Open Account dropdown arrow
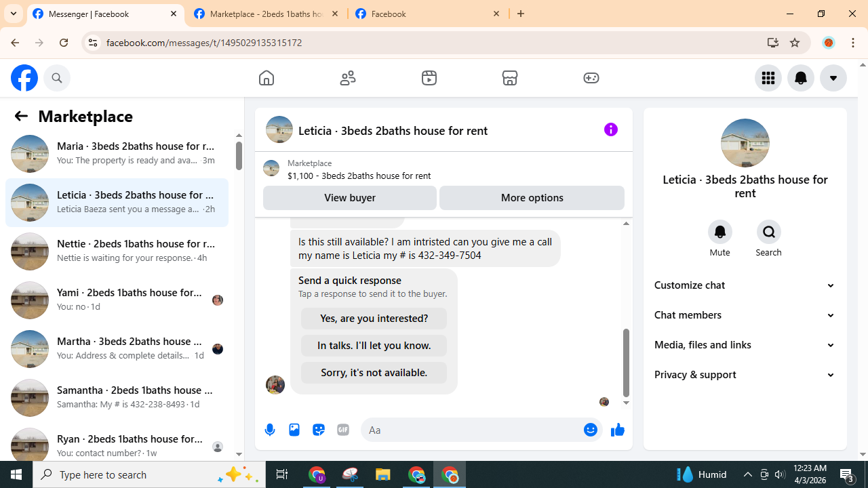The image size is (868, 488). pos(833,78)
